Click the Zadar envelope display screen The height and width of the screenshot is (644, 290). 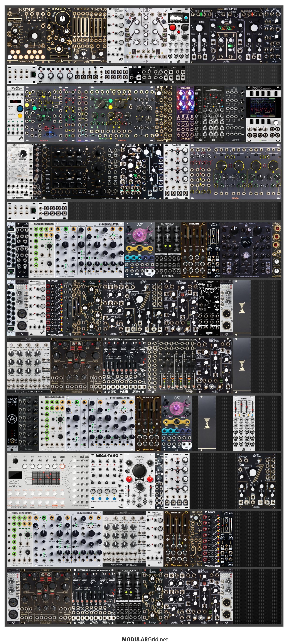coord(176,17)
